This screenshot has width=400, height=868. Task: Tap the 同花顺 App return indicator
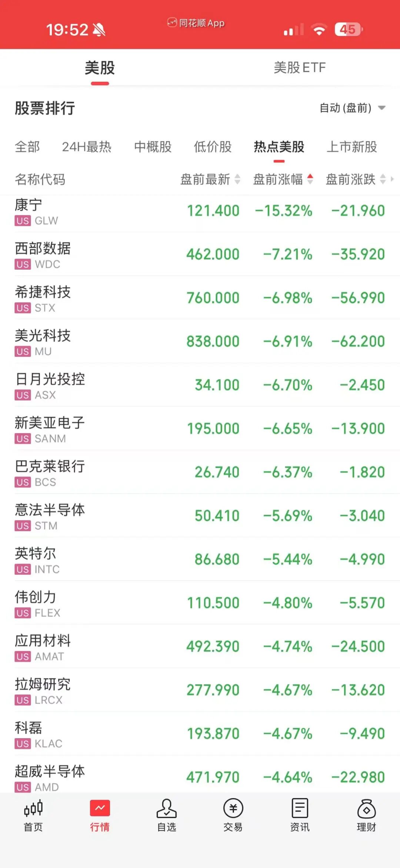[x=196, y=23]
